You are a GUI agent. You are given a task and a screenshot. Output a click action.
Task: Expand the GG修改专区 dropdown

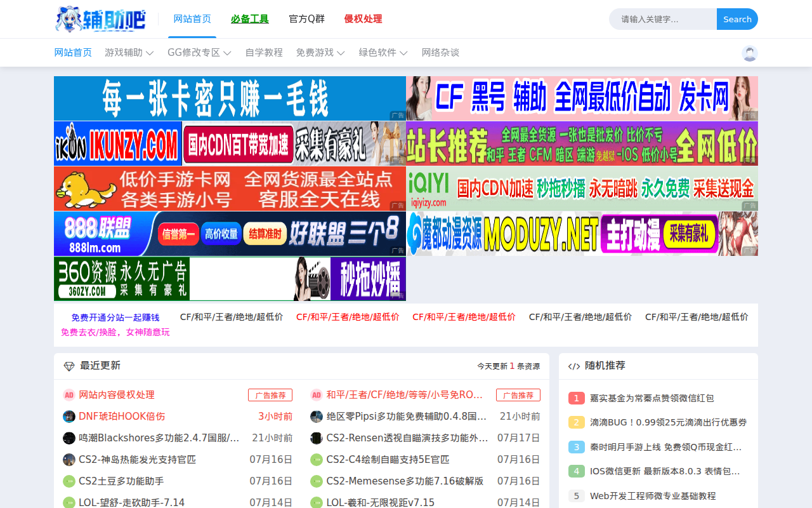click(x=199, y=53)
